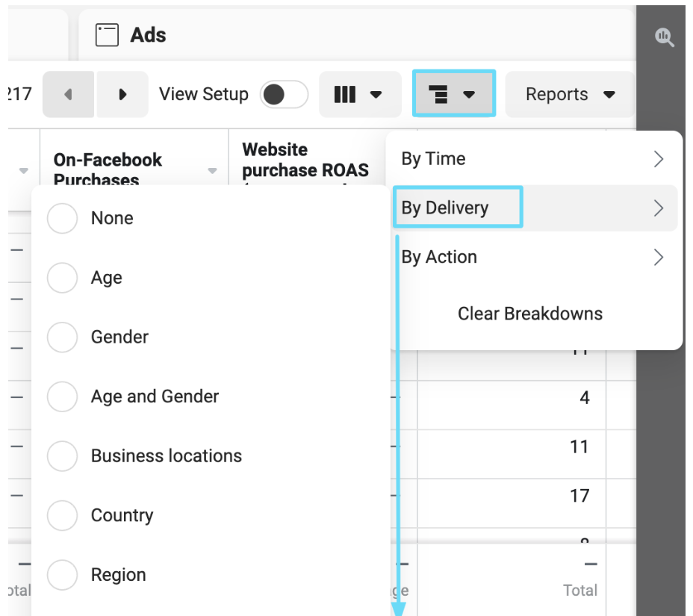693x616 pixels.
Task: Click the Ads window icon
Action: [107, 35]
